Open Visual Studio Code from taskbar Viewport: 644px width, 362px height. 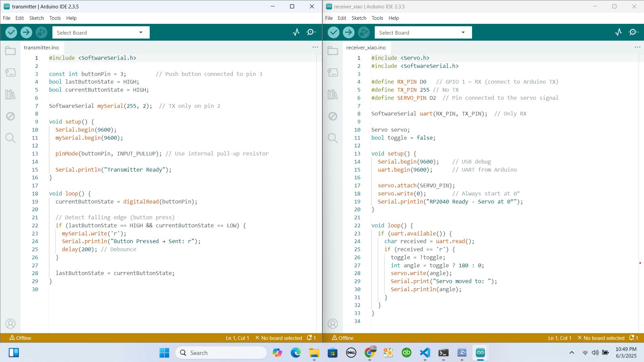(425, 353)
